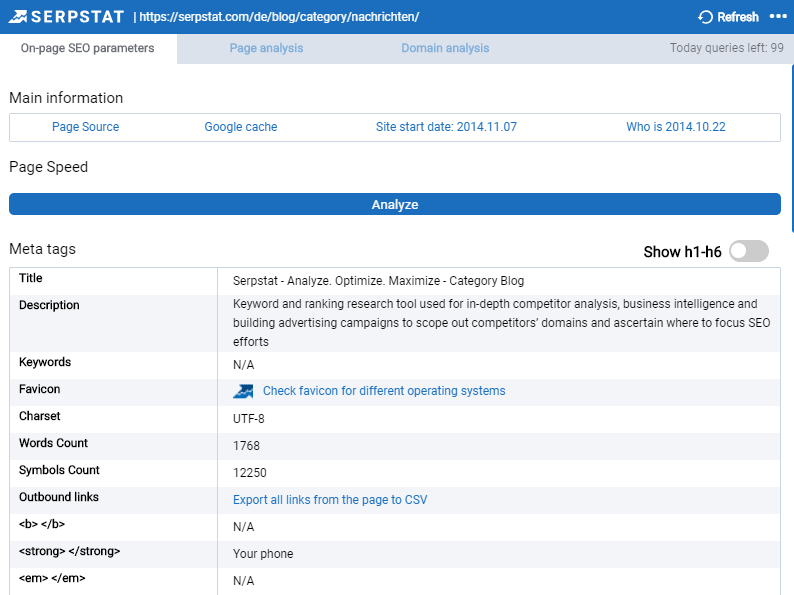
Task: Click the vertical scrollbar on the right edge
Action: tap(792, 149)
